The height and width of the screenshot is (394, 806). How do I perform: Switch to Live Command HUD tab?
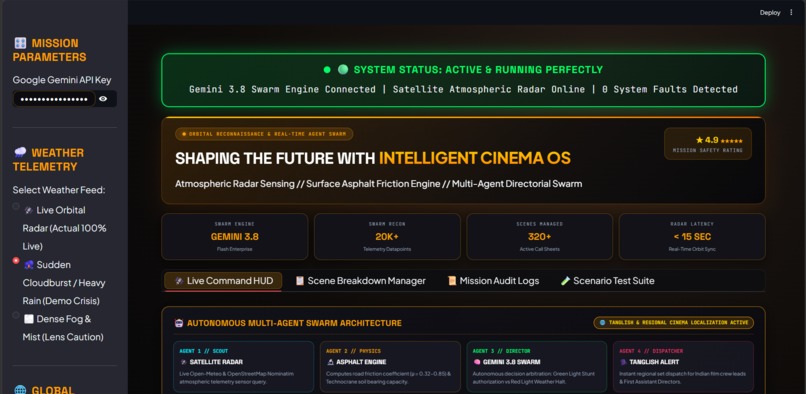tap(223, 281)
